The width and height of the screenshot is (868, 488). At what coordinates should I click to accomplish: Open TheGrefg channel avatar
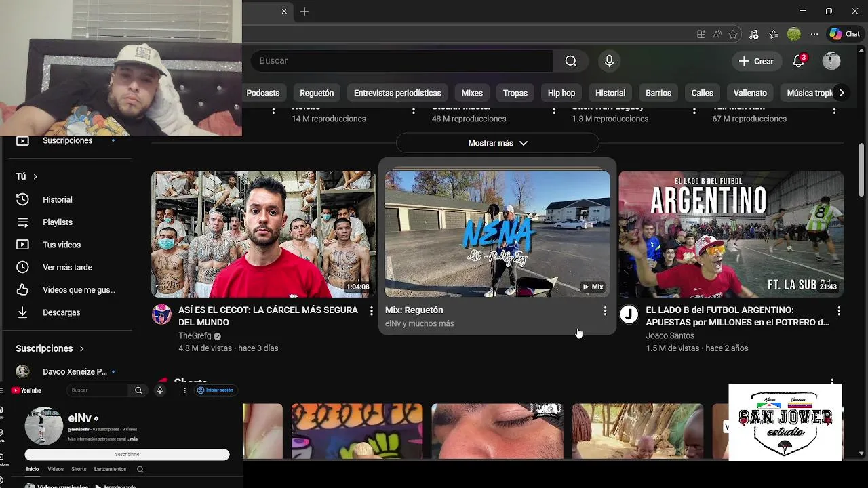click(x=161, y=314)
